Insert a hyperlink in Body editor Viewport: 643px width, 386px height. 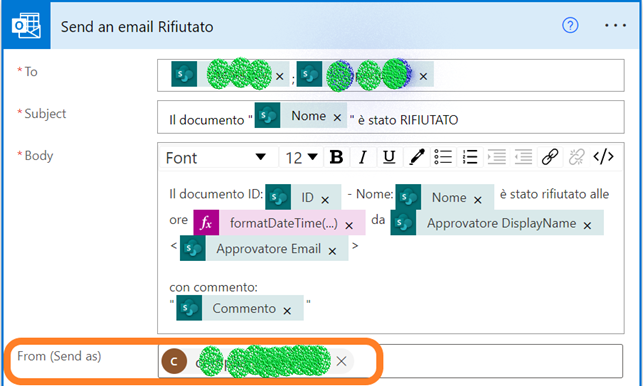point(550,157)
